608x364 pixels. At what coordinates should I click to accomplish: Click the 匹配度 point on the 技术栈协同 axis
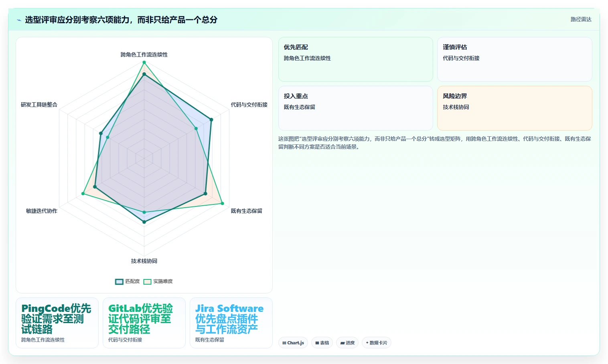click(x=144, y=222)
